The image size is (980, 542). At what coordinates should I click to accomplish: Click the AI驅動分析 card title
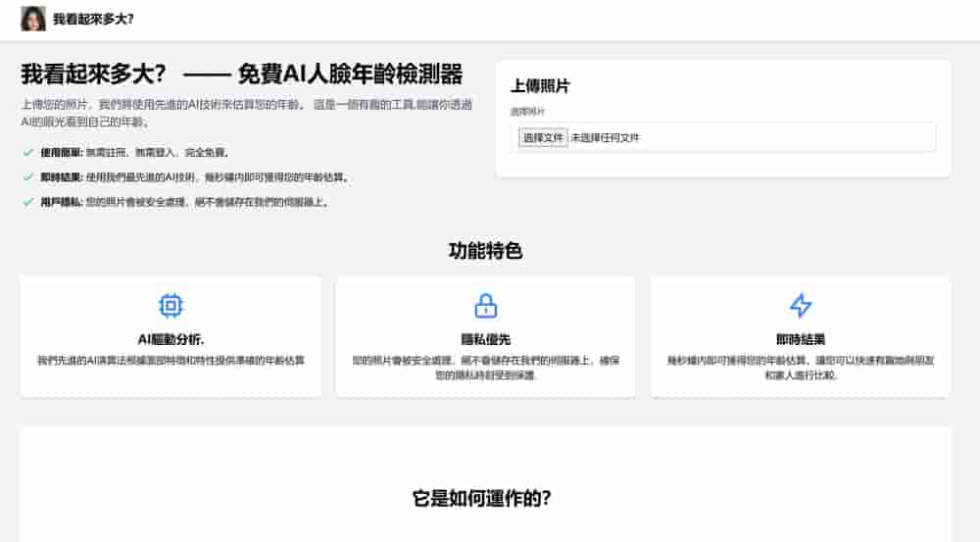click(x=171, y=339)
